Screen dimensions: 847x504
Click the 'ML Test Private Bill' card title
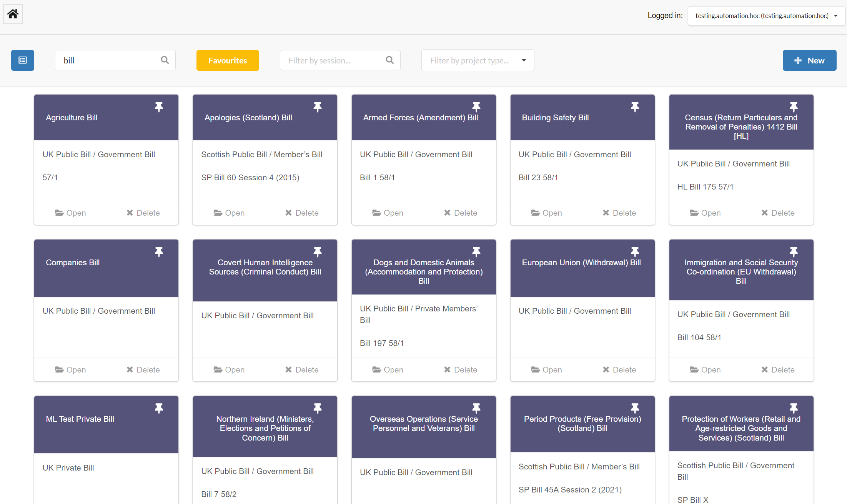click(80, 419)
